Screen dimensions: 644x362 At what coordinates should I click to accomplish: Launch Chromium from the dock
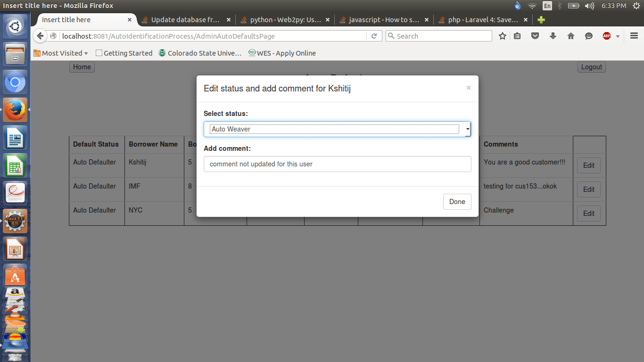coord(15,82)
